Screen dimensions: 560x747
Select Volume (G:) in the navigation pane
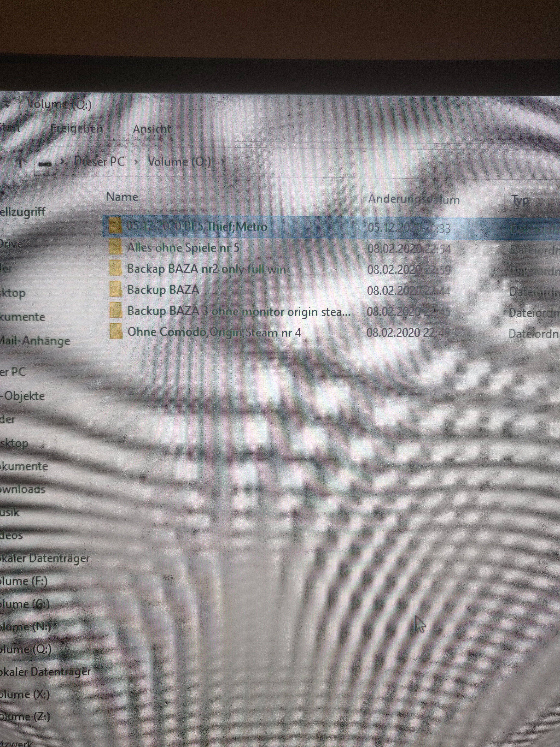25,604
